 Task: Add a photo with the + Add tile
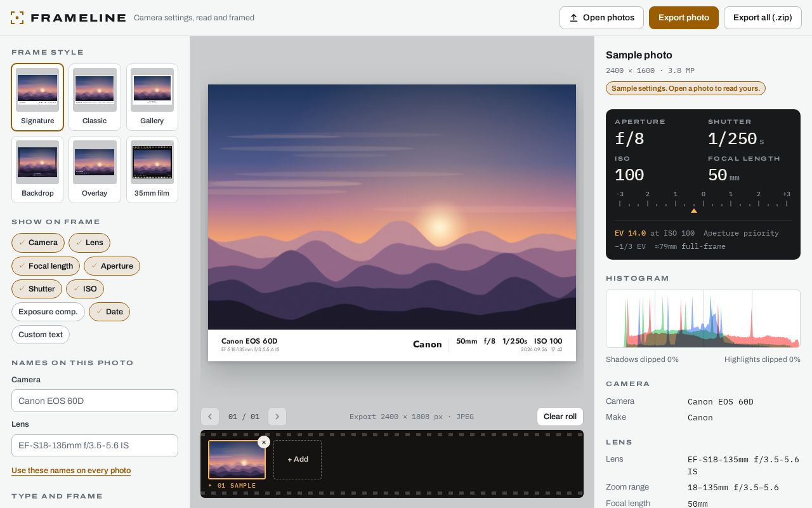298,459
